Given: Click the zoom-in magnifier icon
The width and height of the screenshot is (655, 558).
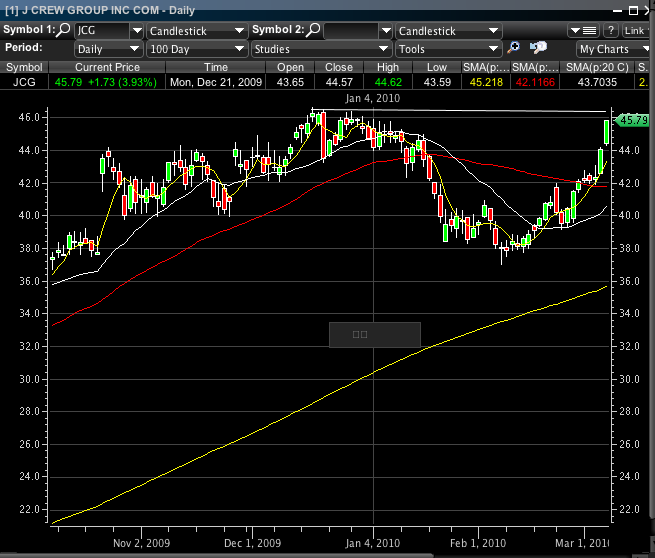Looking at the screenshot, I should [x=514, y=48].
